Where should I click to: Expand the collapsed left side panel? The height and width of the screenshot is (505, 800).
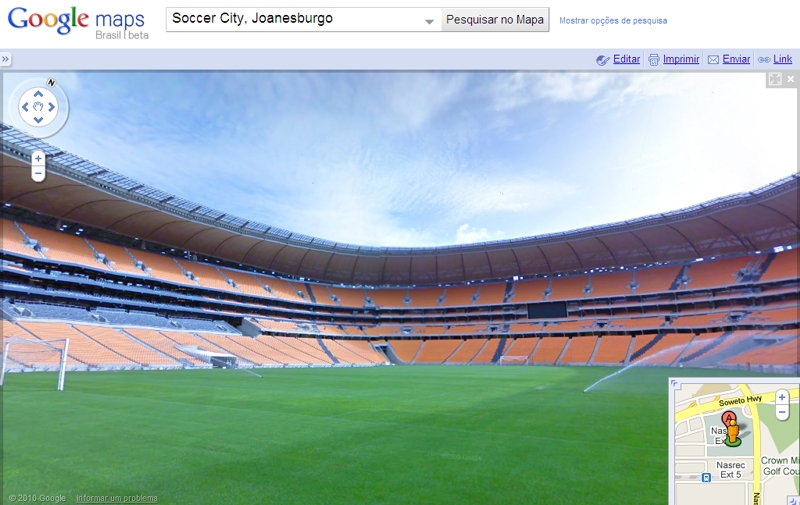5,59
